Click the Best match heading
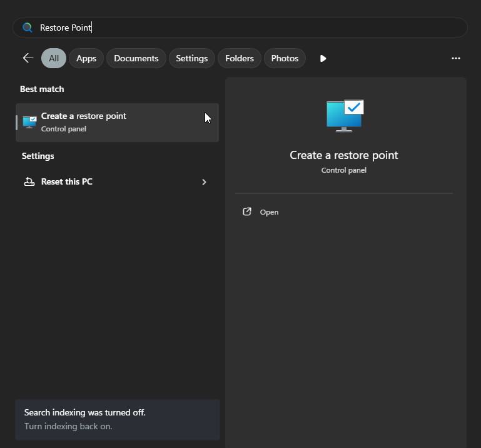Screen dimensions: 481x448 click(42, 89)
